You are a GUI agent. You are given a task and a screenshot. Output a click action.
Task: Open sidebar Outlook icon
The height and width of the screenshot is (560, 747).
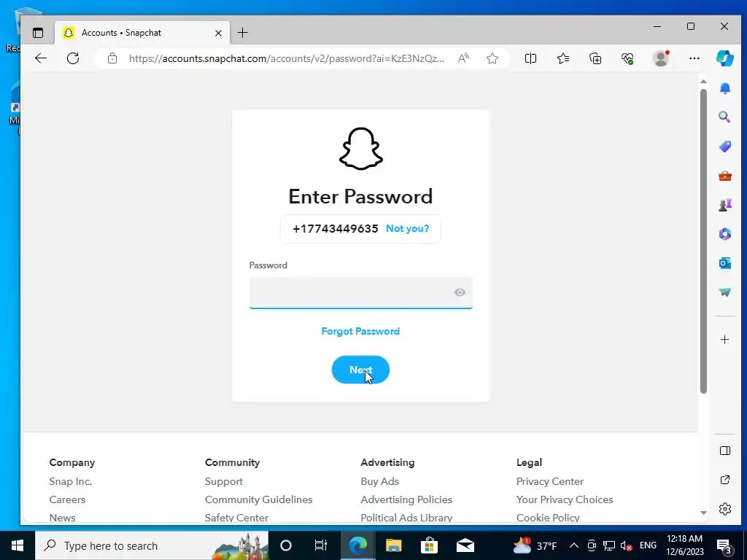point(724,262)
